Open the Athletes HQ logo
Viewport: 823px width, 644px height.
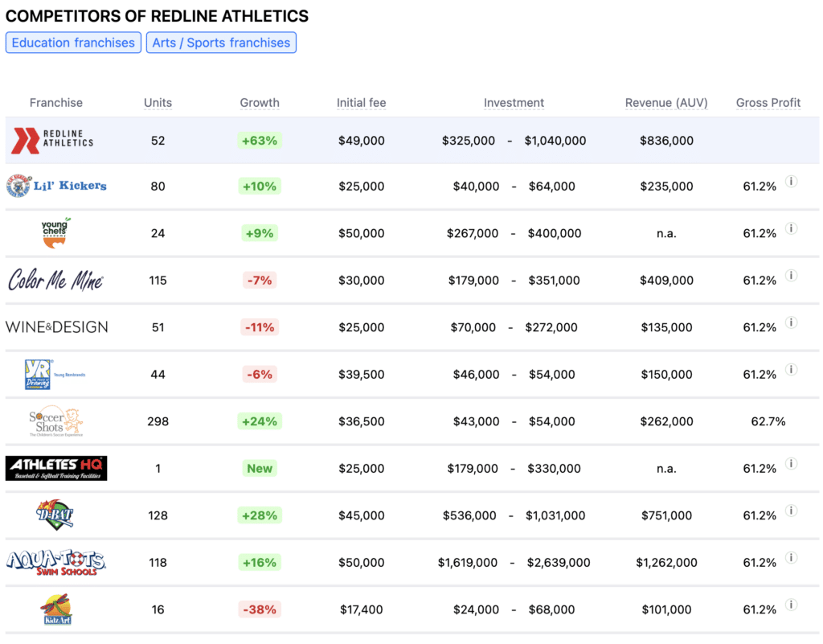point(56,468)
